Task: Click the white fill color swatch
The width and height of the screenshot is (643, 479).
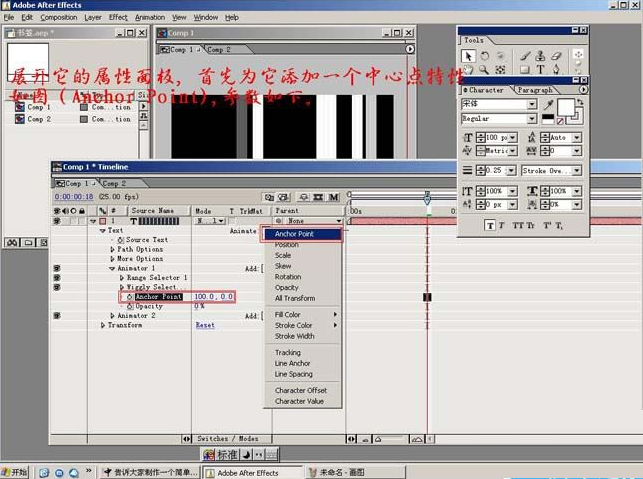Action: tap(565, 105)
